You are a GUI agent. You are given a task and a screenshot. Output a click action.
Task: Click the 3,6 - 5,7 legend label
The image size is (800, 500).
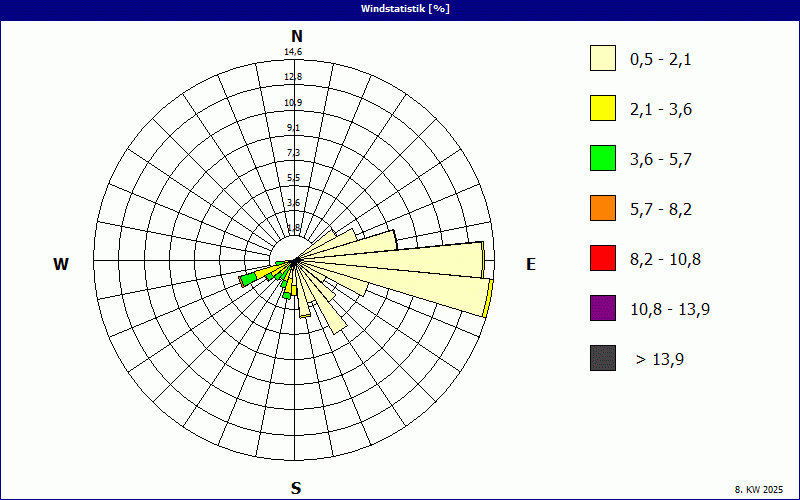(661, 160)
